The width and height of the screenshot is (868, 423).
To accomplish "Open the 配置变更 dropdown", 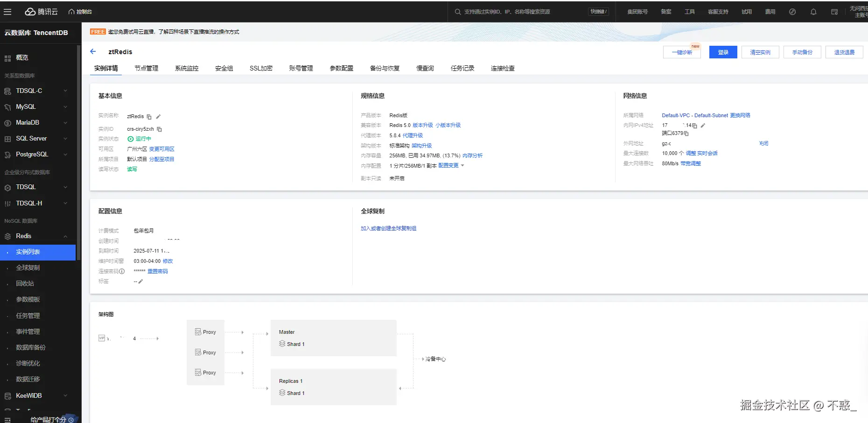I will pyautogui.click(x=451, y=166).
